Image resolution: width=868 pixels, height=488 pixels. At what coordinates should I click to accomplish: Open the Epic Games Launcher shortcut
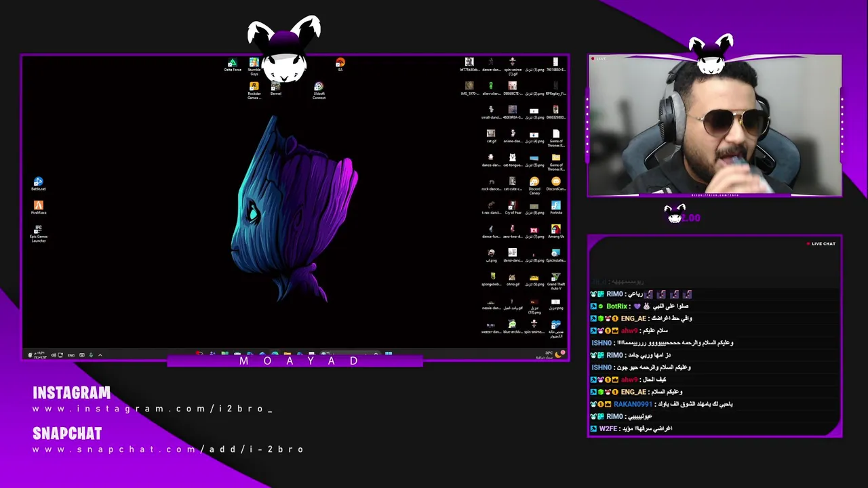coord(39,234)
